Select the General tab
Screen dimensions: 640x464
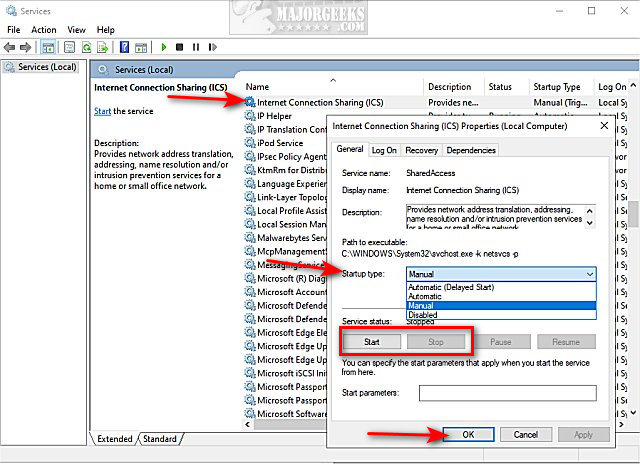tap(350, 149)
